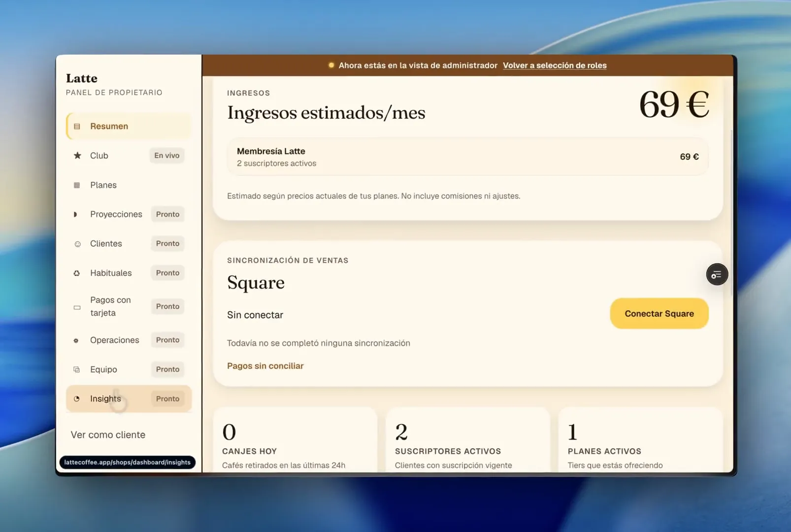The image size is (791, 532).
Task: Open the floating dark round list button
Action: point(717,274)
